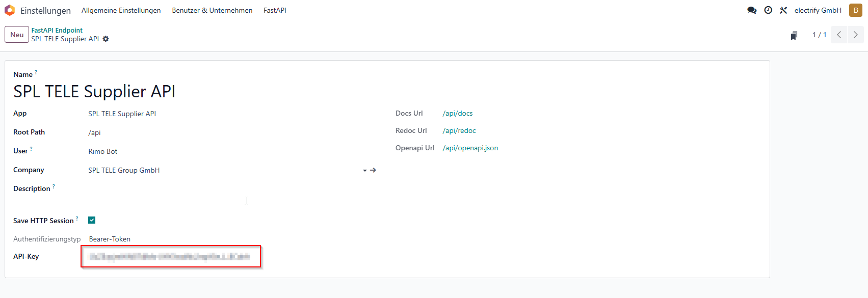Click the Company label

(29, 170)
